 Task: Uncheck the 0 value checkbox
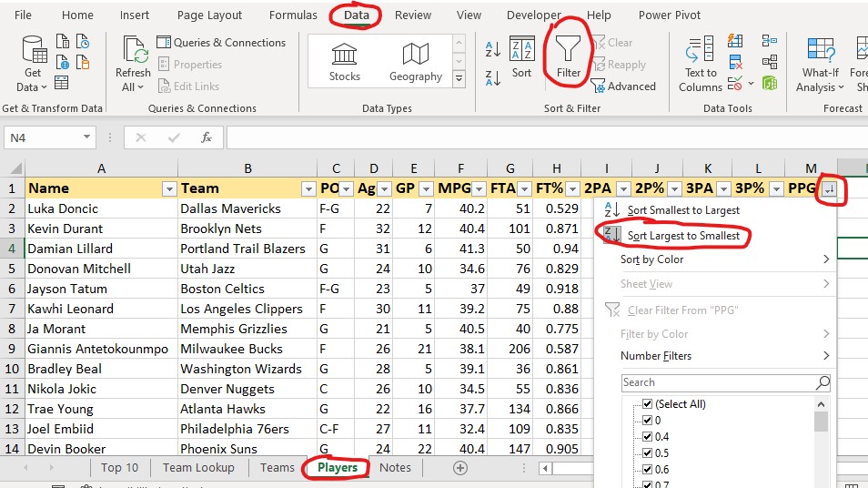(647, 421)
